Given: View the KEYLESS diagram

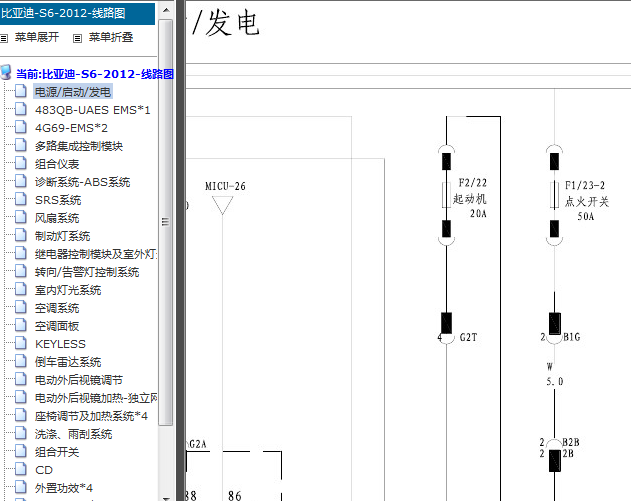Looking at the screenshot, I should pos(60,344).
